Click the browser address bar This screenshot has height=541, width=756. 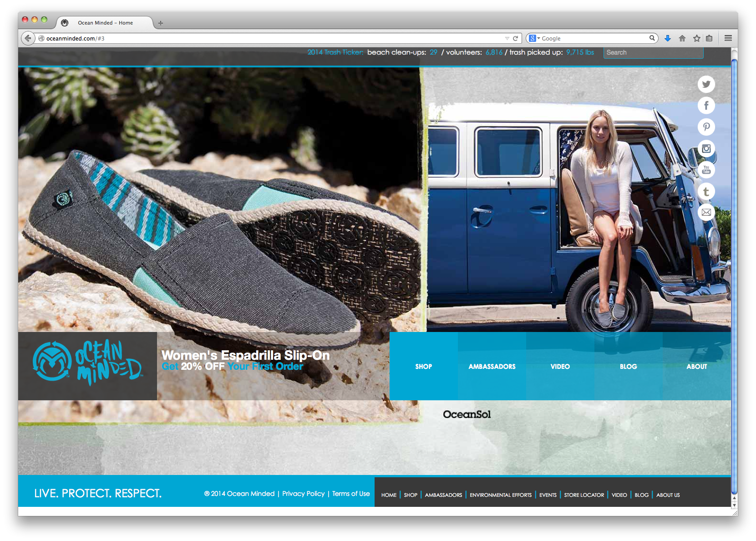273,38
